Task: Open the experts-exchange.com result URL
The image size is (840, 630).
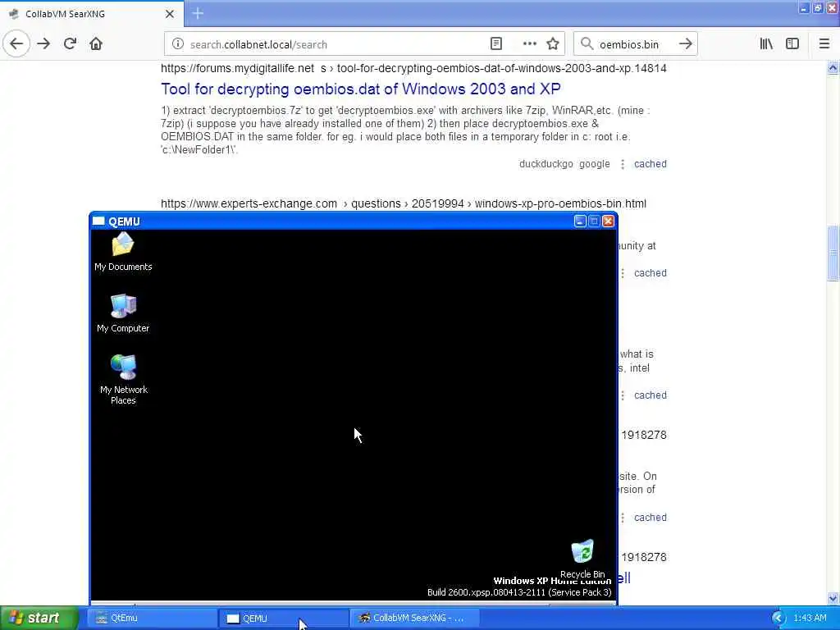Action: 404,203
